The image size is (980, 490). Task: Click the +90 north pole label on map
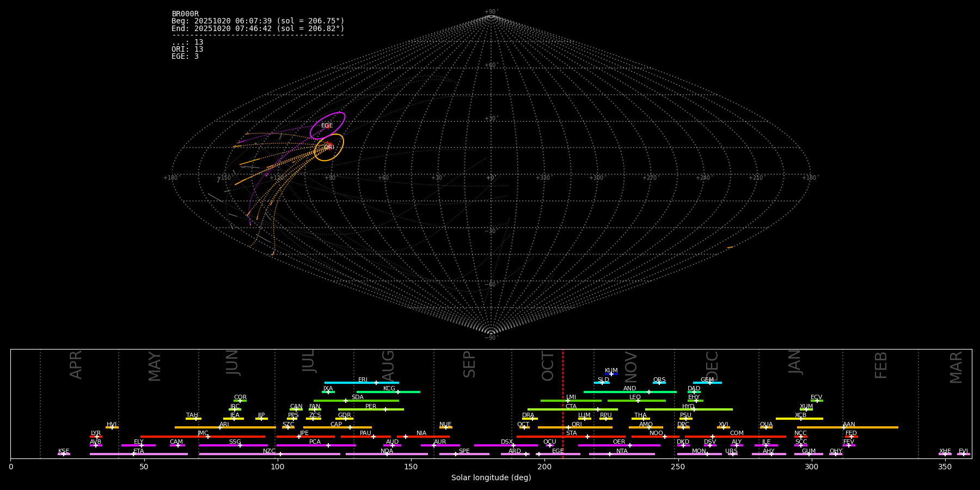(x=491, y=12)
